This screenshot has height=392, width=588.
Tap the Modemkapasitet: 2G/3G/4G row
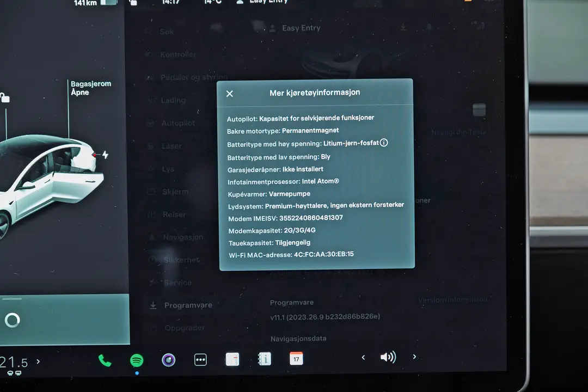pyautogui.click(x=272, y=230)
